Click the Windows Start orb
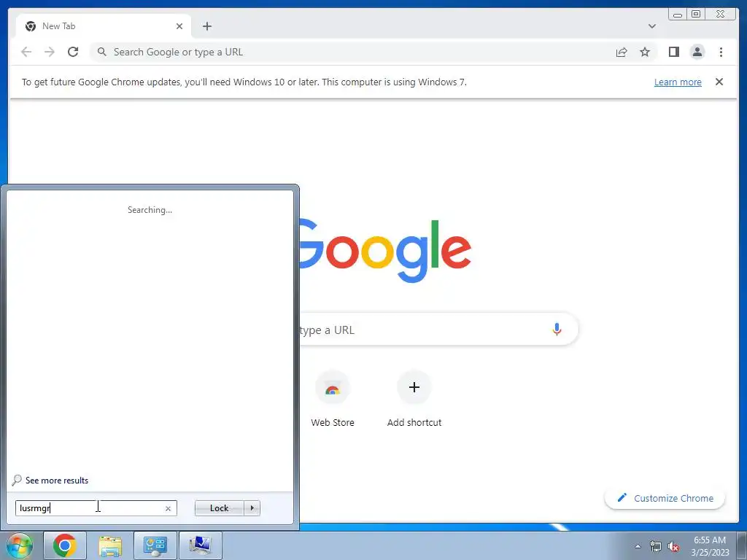 point(19,546)
